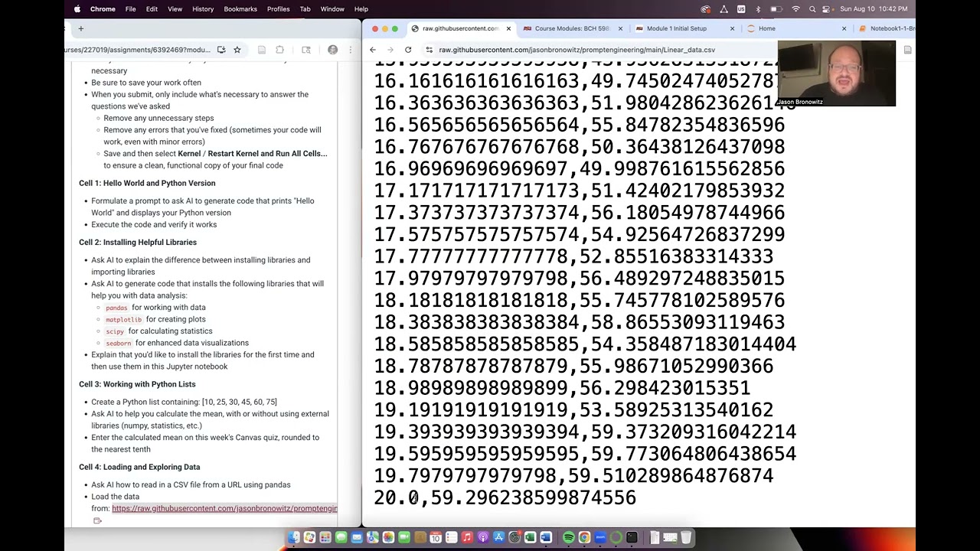Open Finder from the Dock
Screen dimensions: 980x551
coord(294,538)
